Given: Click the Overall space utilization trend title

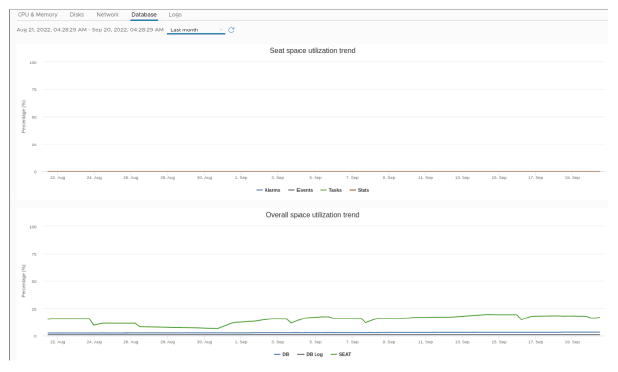Looking at the screenshot, I should 313,215.
